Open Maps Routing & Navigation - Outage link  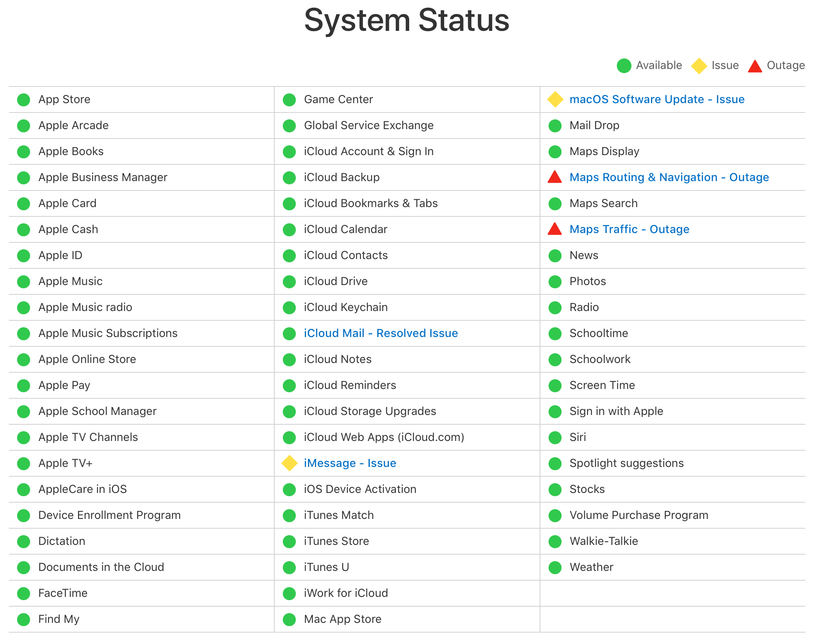click(x=669, y=177)
